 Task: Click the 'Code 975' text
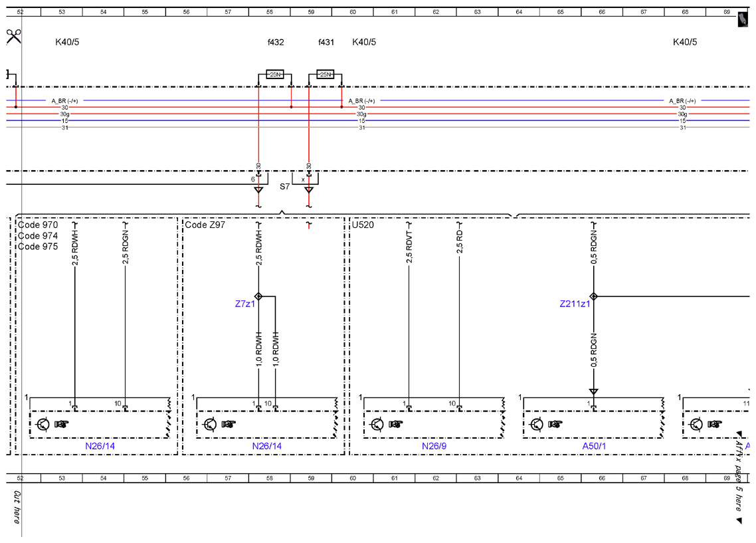tap(38, 247)
